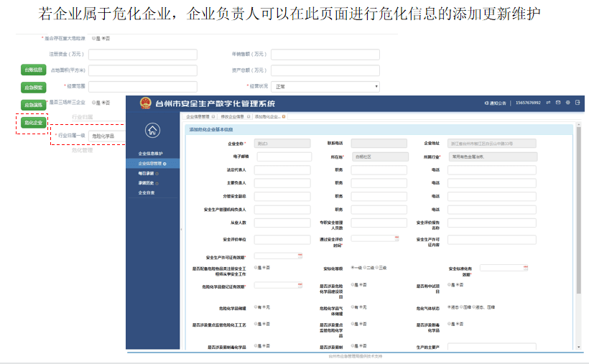Open the mail envelope icon in header
Image resolution: width=589 pixels, height=364 pixels.
[x=558, y=103]
